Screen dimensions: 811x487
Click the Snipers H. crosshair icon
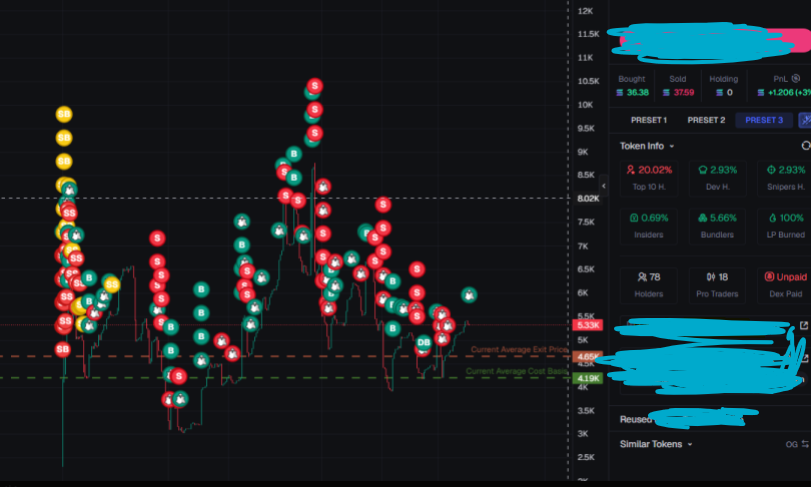tap(771, 170)
